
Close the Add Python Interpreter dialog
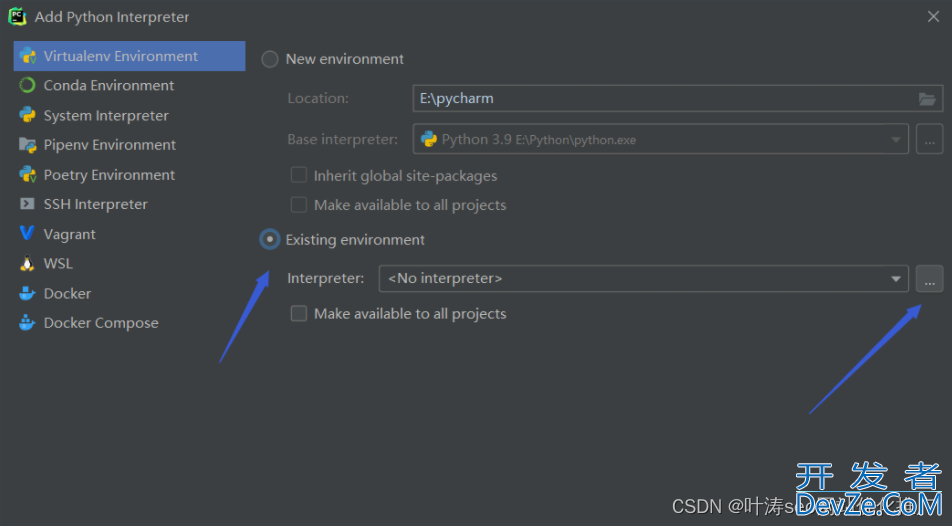[933, 16]
